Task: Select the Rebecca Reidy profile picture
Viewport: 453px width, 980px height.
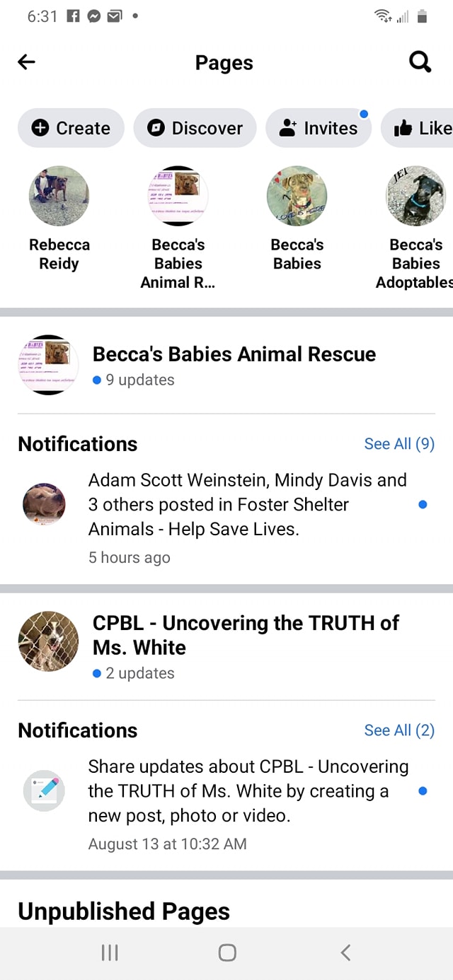Action: click(59, 196)
